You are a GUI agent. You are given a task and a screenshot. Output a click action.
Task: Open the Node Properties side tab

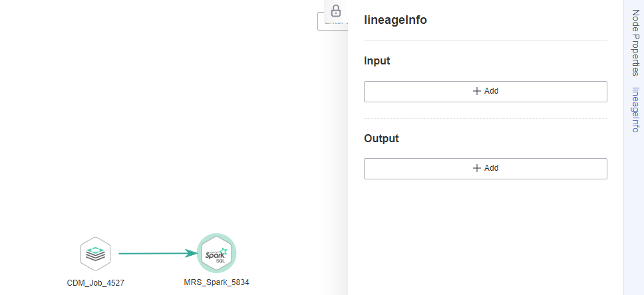(x=635, y=43)
